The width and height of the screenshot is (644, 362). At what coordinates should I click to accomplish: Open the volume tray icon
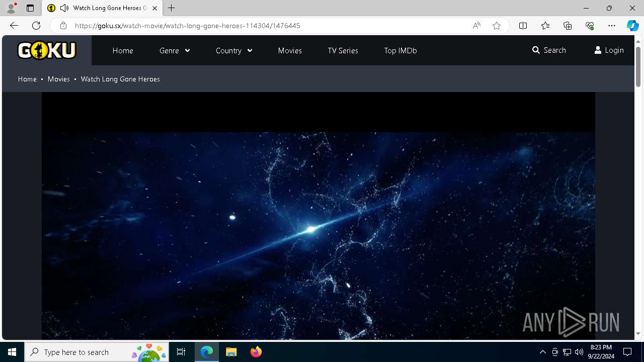[579, 352]
